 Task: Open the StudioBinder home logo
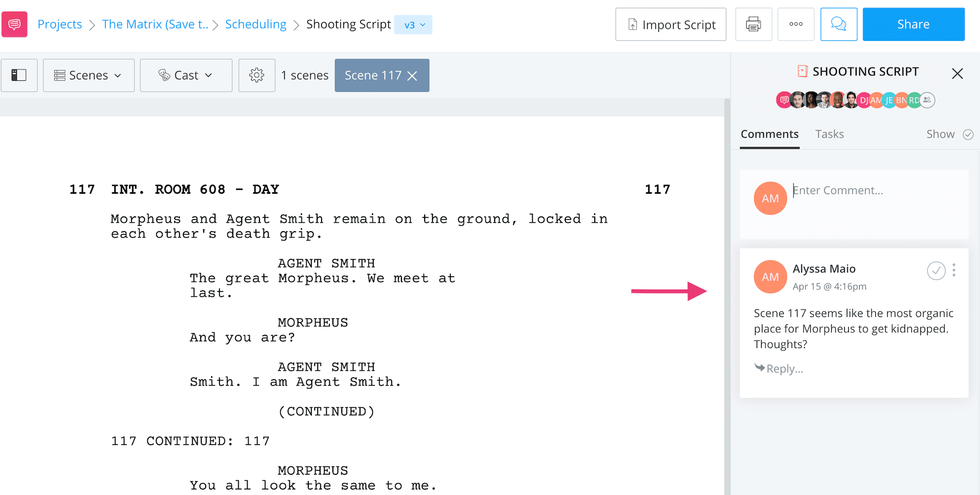tap(14, 24)
